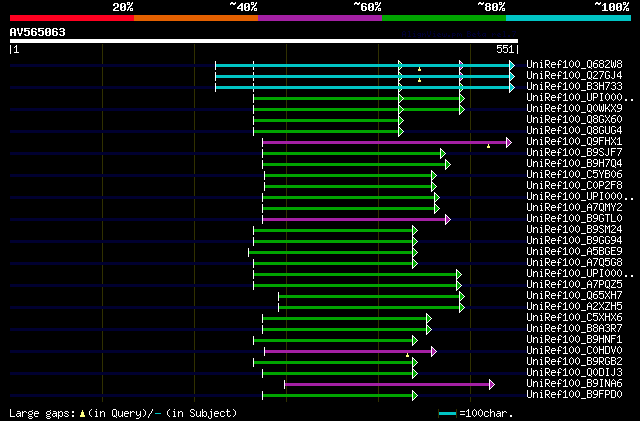Click the UniRef100_A7QMY2 hit name
Image resolution: width=640 pixels, height=421 pixels.
574,208
